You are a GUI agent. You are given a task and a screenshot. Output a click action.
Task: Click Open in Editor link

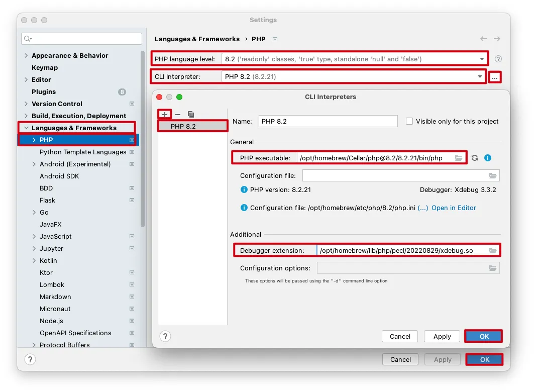454,208
